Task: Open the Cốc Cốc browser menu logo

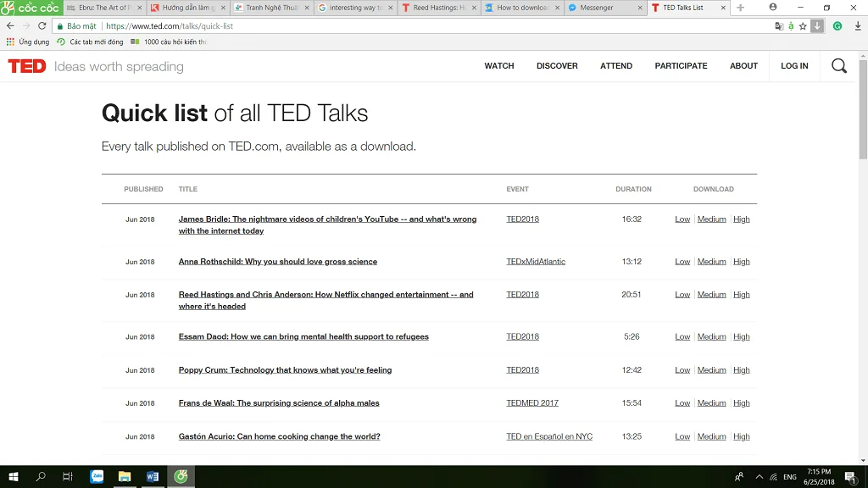Action: (31, 8)
